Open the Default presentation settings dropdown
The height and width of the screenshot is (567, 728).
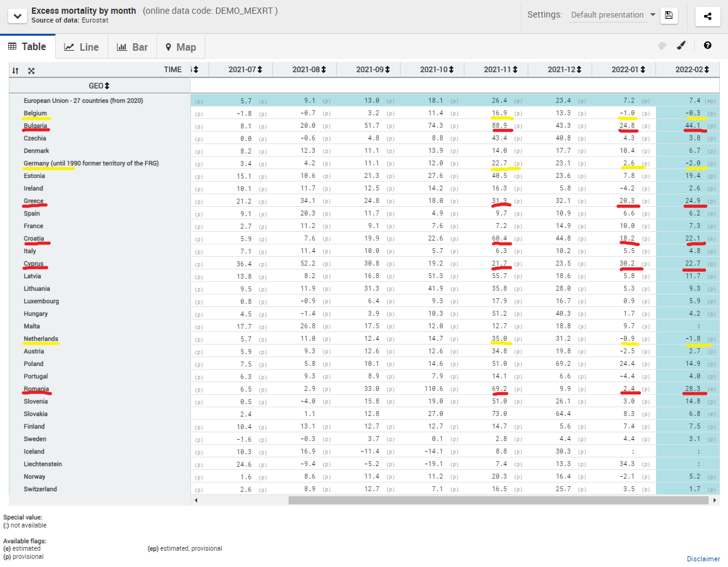tap(613, 15)
